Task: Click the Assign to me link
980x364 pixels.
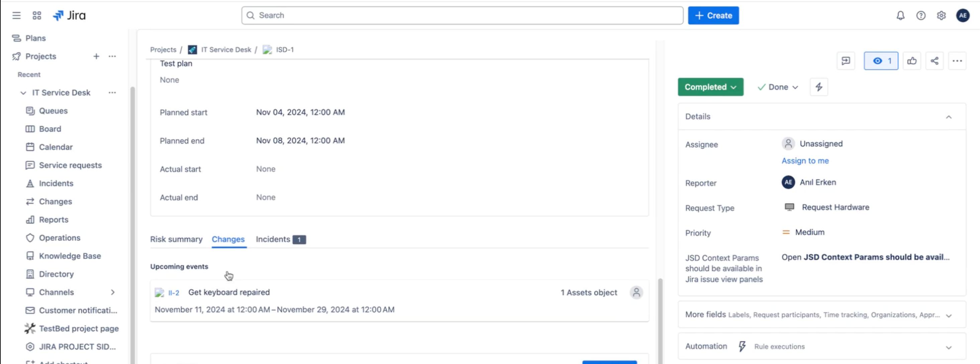Action: (805, 161)
